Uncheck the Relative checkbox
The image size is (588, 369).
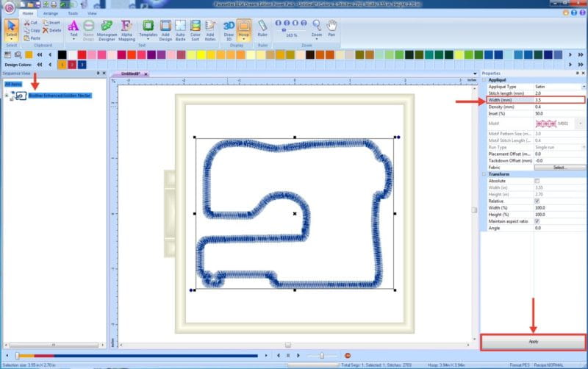(537, 200)
